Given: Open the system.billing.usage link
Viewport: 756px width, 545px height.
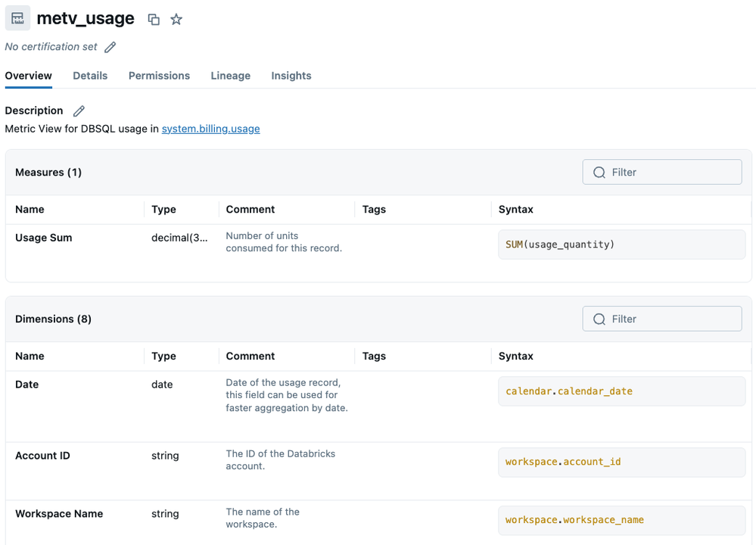Looking at the screenshot, I should pyautogui.click(x=210, y=129).
